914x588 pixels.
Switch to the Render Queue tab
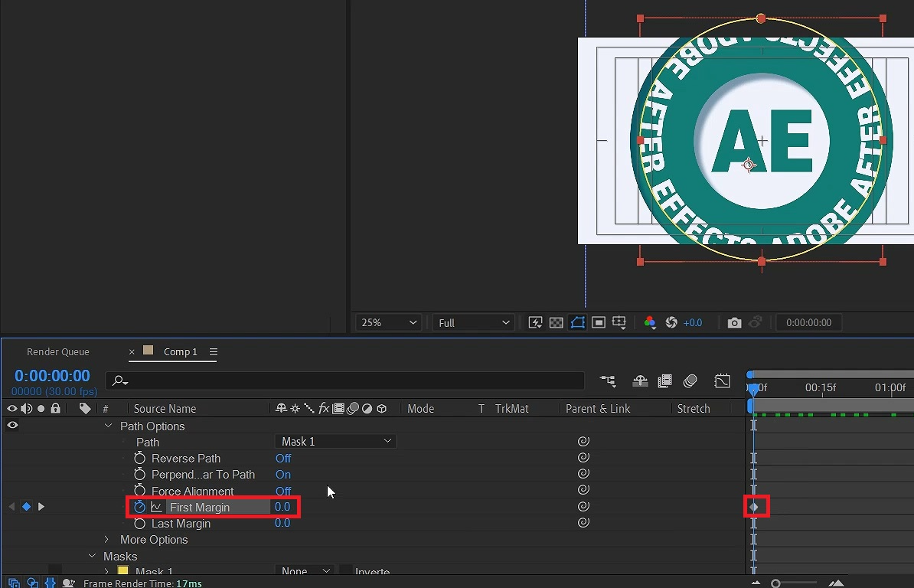[x=58, y=351]
